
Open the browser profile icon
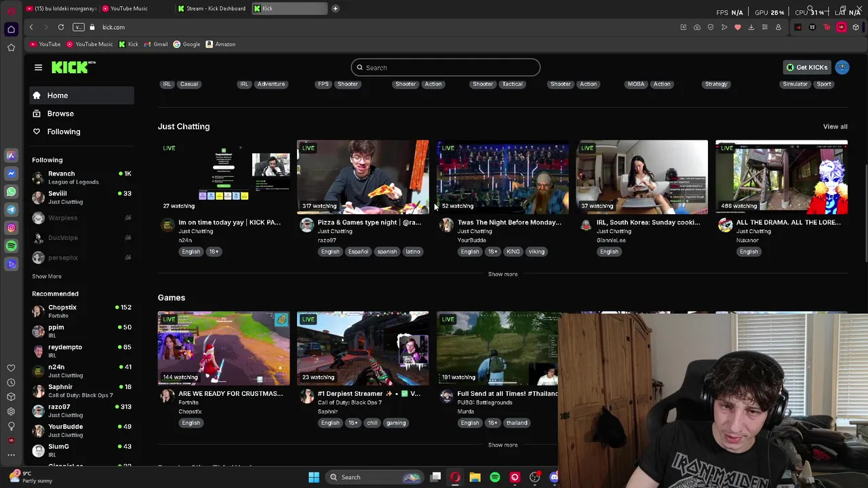pos(778,27)
